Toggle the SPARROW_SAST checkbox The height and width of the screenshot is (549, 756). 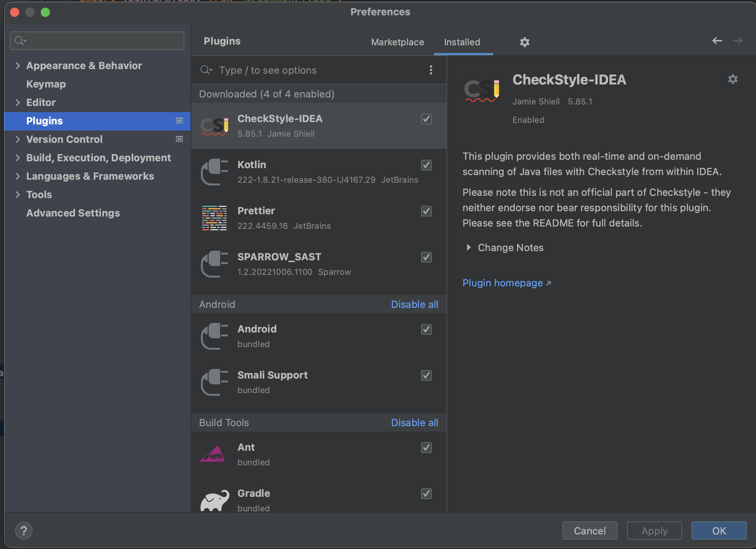click(x=426, y=257)
